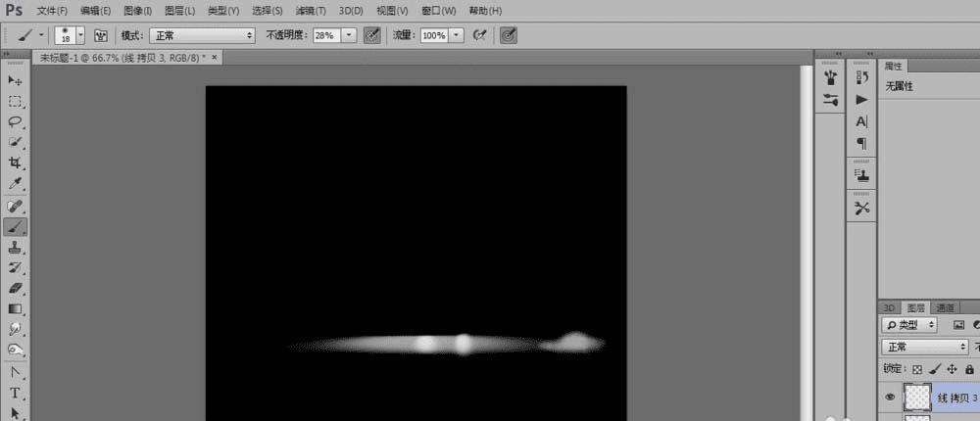Open the 流量 slider dropdown arrow
980x421 pixels.
458,35
